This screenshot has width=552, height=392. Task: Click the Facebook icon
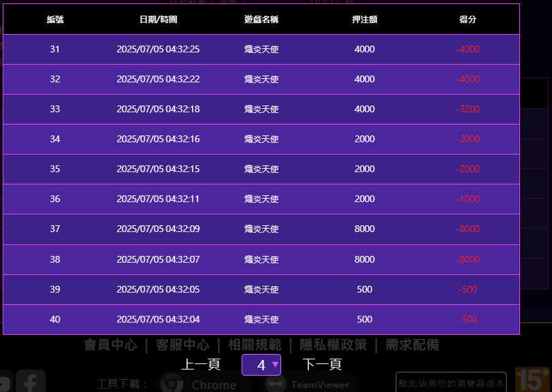[x=31, y=381]
